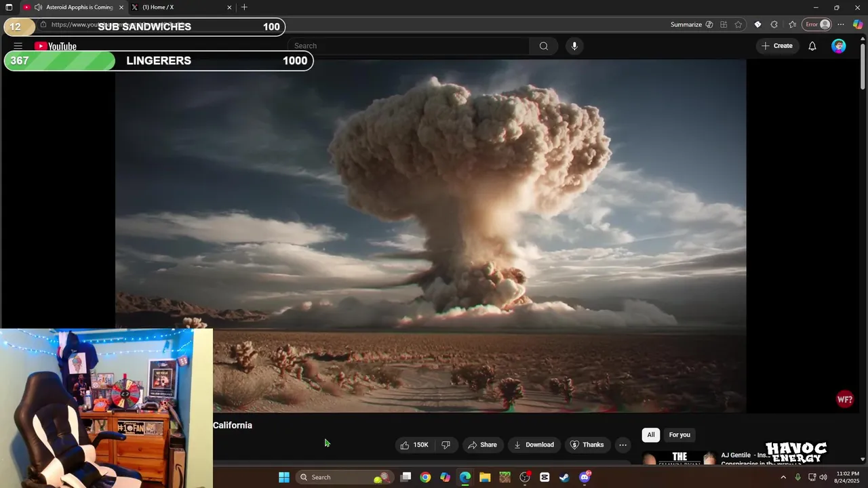Close the Asteroid Apophis tab
This screenshot has width=868, height=488.
pos(121,7)
